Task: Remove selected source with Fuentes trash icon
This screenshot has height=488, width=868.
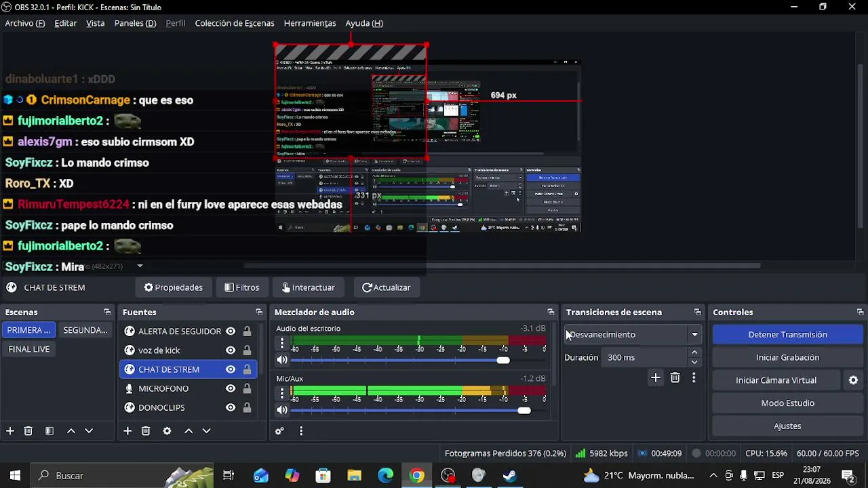Action: click(146, 431)
